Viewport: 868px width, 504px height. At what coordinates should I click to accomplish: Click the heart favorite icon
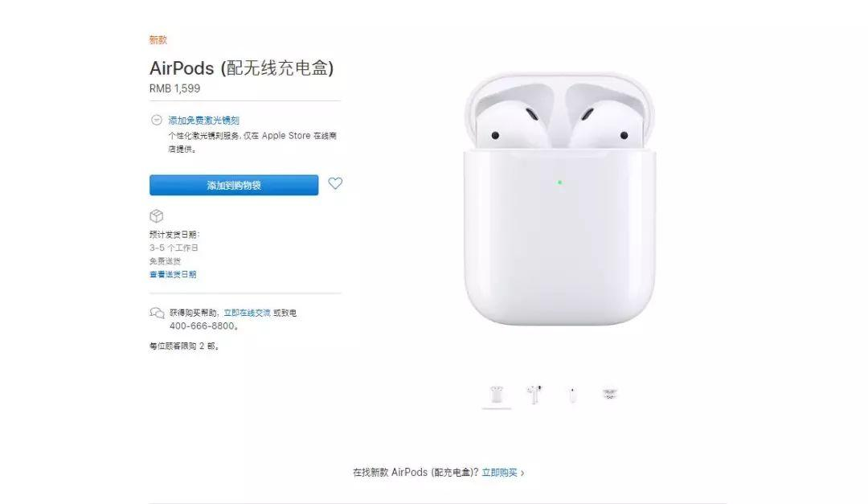click(x=335, y=183)
